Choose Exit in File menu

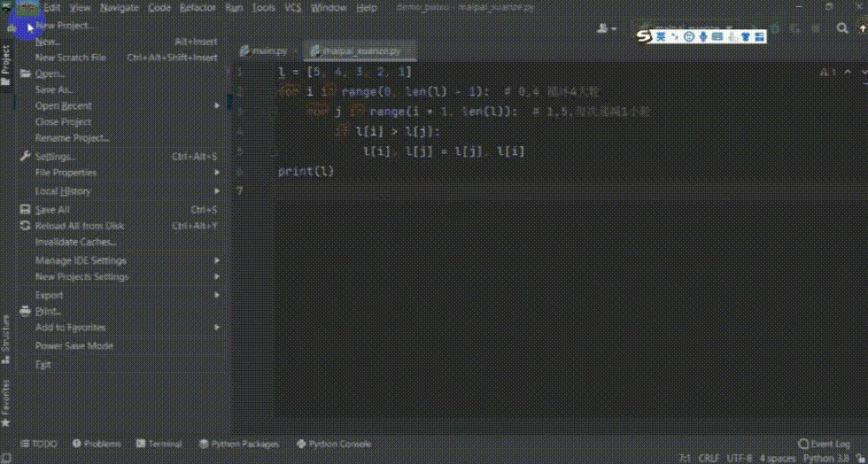point(43,365)
